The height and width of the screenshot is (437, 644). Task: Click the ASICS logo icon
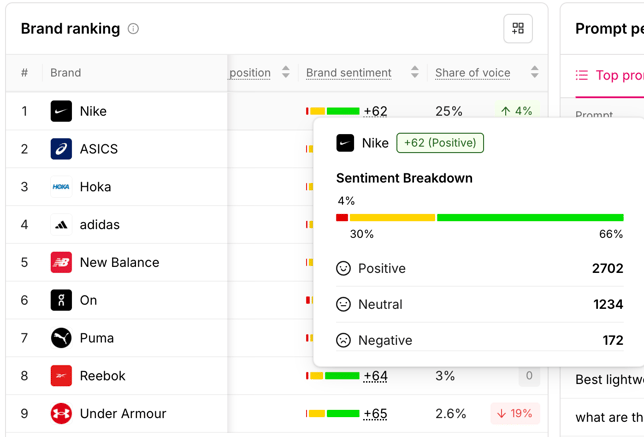[x=61, y=149]
